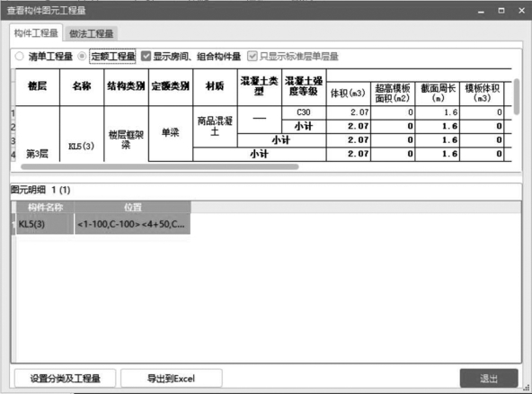The image size is (532, 394).
Task: Select the 清单工程量 radio button
Action: [20, 57]
